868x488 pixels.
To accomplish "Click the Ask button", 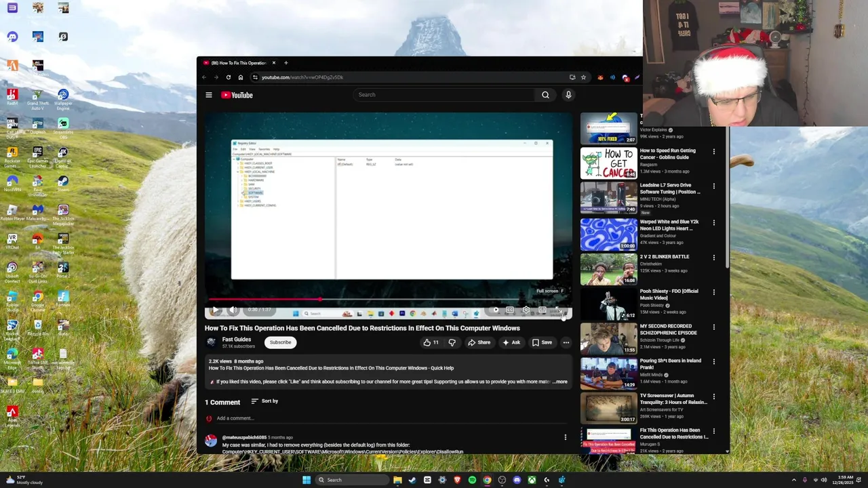I will 511,342.
